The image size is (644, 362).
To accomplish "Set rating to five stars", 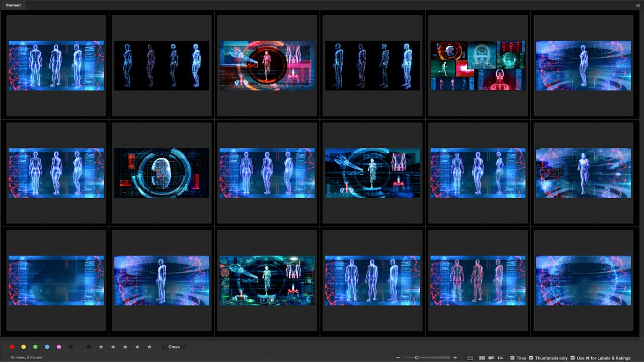I will tap(149, 347).
